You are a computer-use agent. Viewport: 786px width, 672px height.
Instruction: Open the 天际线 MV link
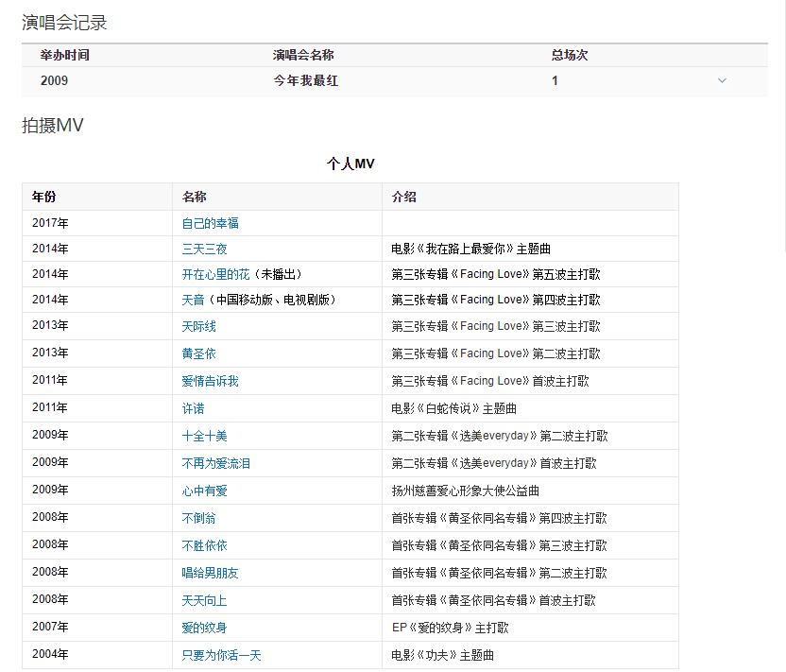(198, 326)
